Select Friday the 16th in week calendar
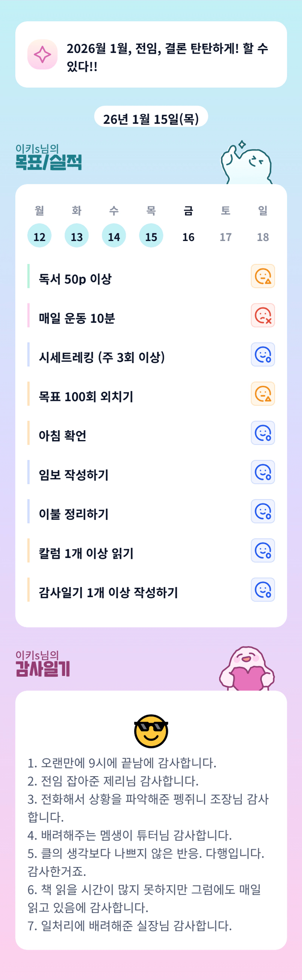Screen dimensions: 302x980 [x=188, y=237]
